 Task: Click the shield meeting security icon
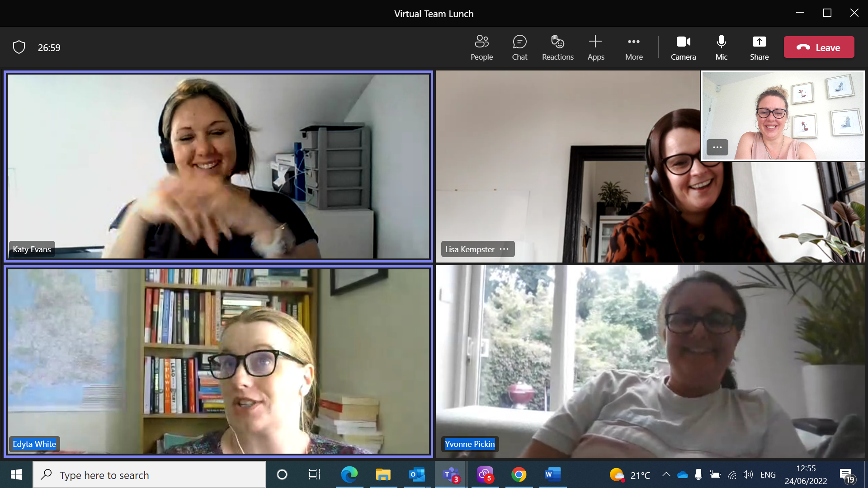click(19, 47)
